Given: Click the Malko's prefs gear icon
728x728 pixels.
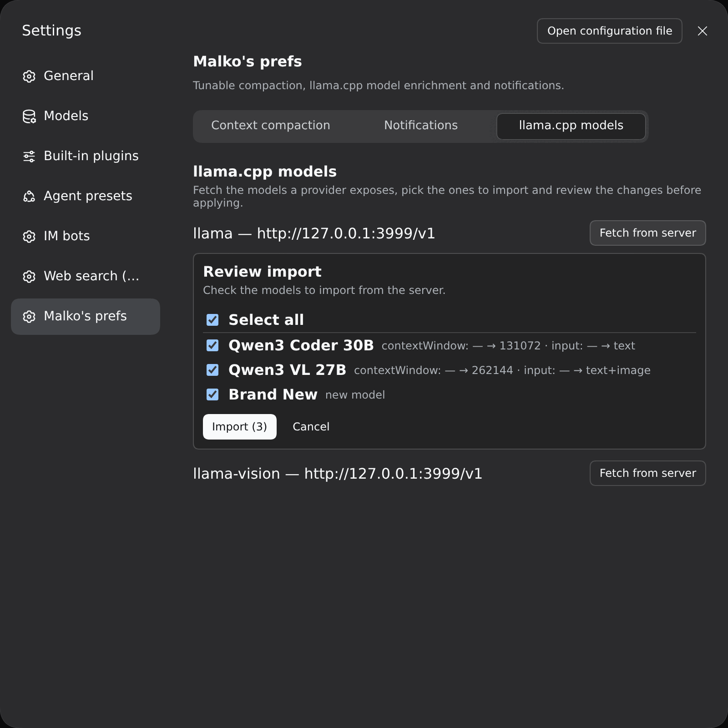Looking at the screenshot, I should pyautogui.click(x=29, y=316).
